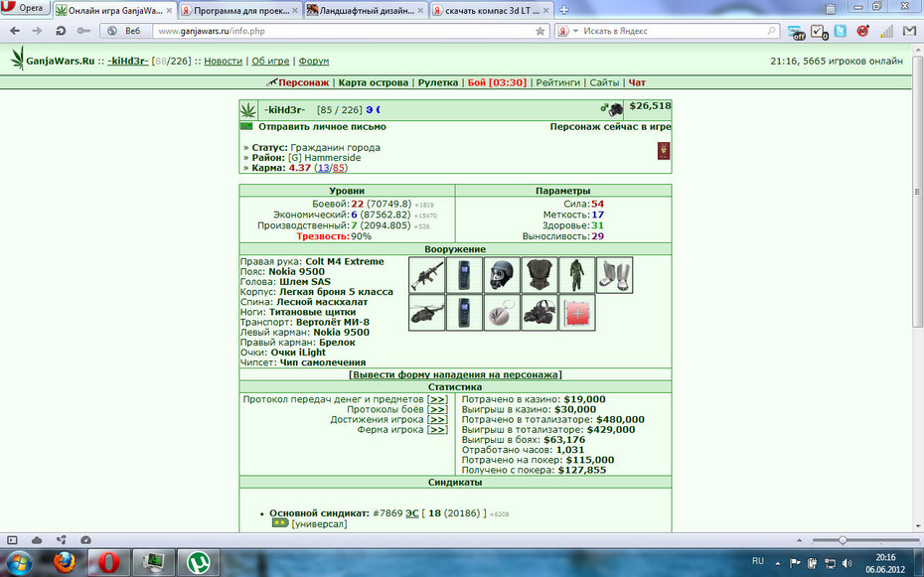
Task: Click the green envelope personal message icon
Action: pos(246,126)
